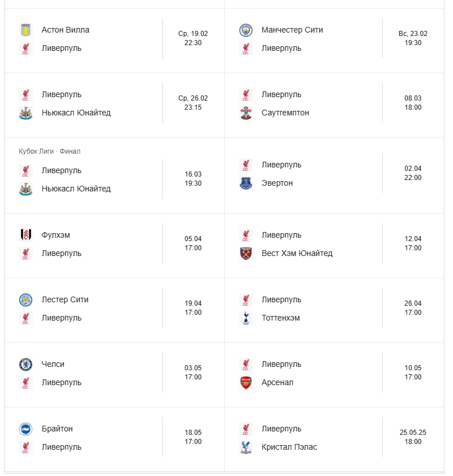Select the Leicester City fox crest
Image resolution: width=453 pixels, height=476 pixels.
tap(26, 299)
